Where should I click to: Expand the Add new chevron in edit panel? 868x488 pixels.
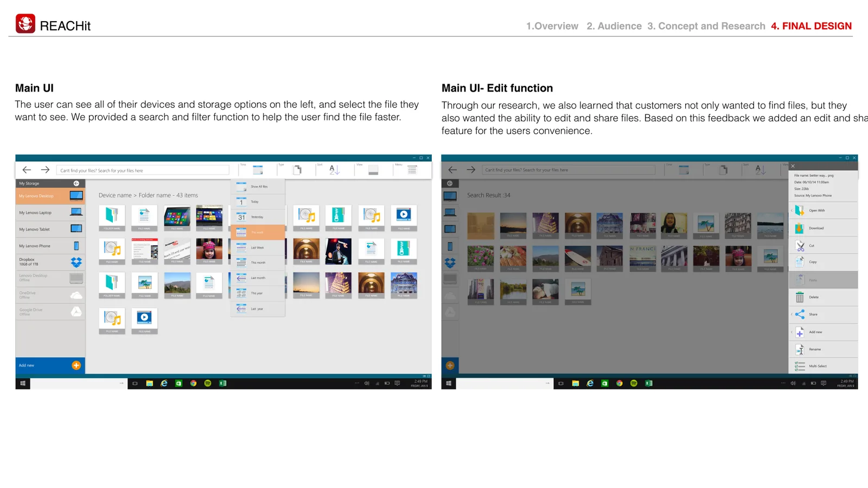click(792, 332)
